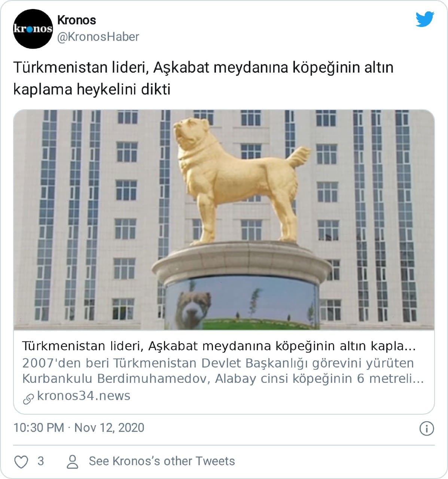Viewport: 448px width, 479px height.
Task: Click the link card headline below the image
Action: click(219, 346)
